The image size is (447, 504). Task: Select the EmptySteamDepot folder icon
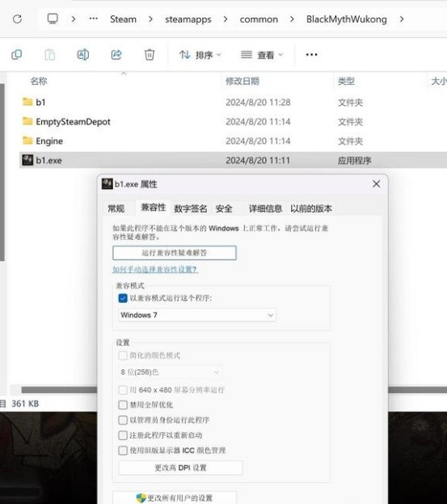(27, 121)
